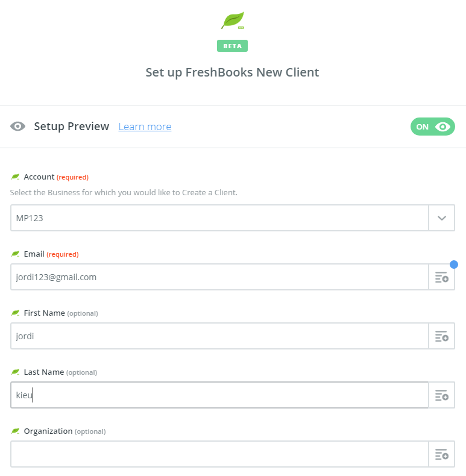Click the empty Organization input field

point(219,454)
